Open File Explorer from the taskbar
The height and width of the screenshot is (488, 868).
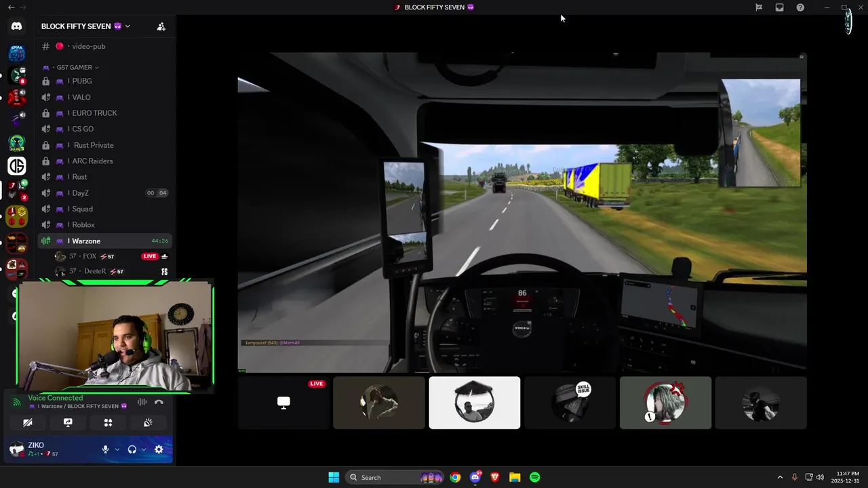tap(515, 477)
